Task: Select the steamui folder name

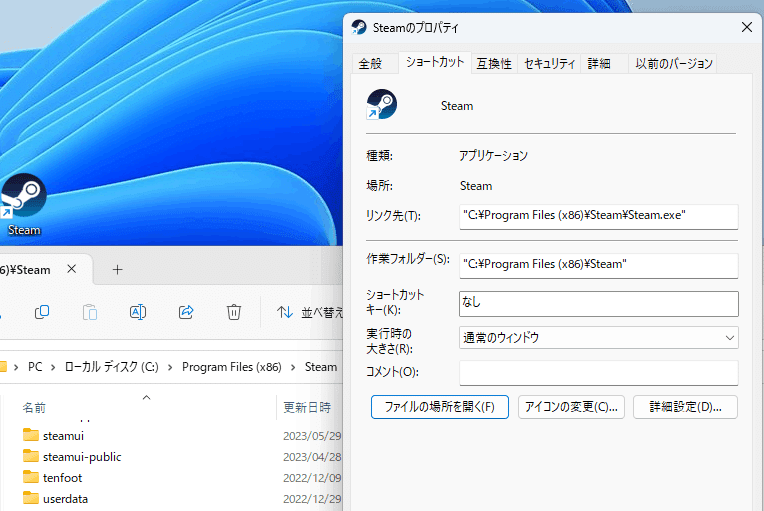Action: click(63, 435)
